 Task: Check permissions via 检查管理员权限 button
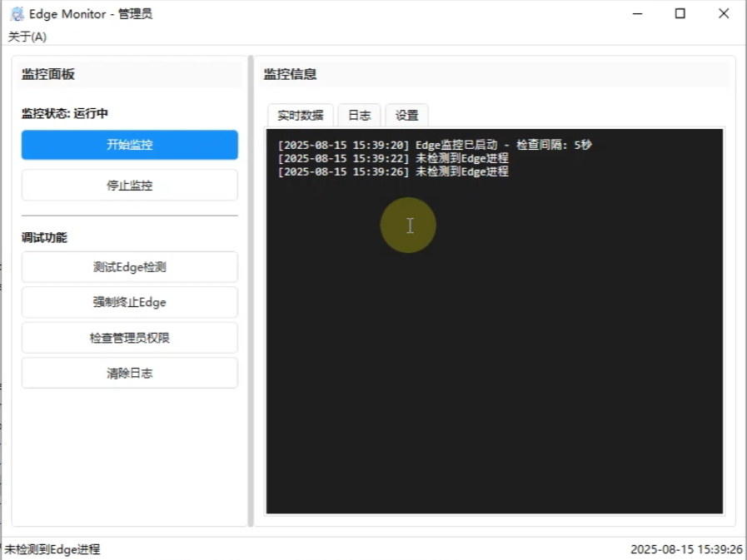coord(129,337)
